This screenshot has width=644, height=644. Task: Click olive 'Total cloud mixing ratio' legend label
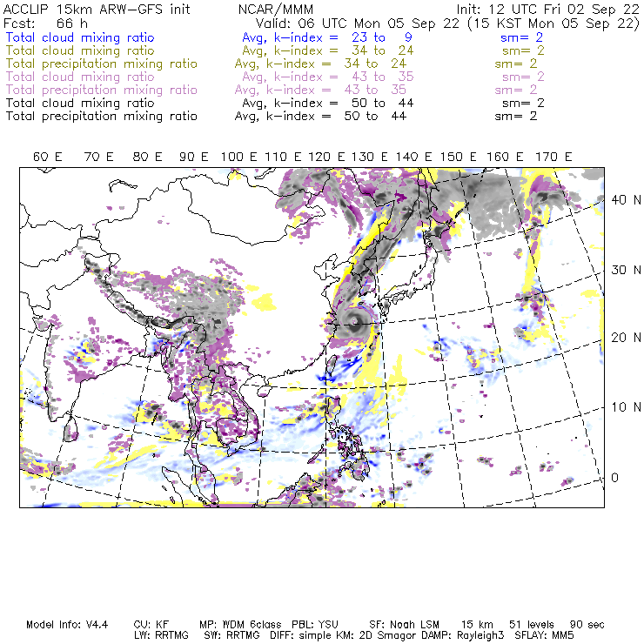coord(80,51)
